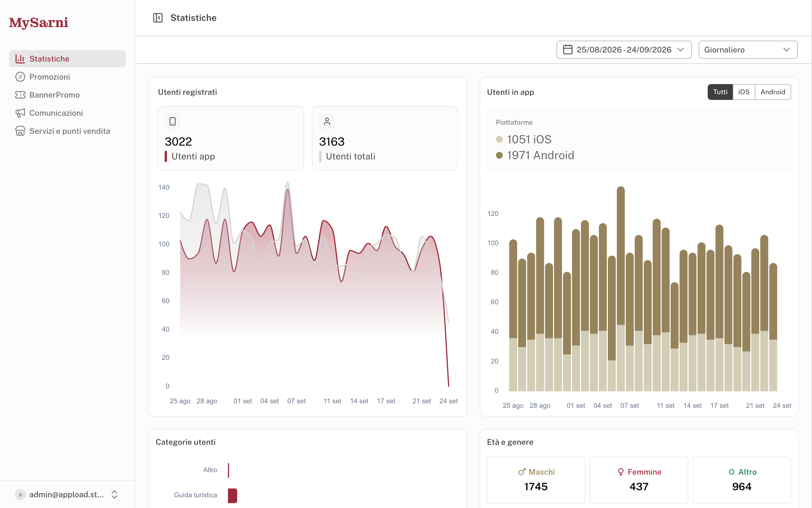Click the Maschi 1745 card
The width and height of the screenshot is (812, 508).
pos(536,480)
